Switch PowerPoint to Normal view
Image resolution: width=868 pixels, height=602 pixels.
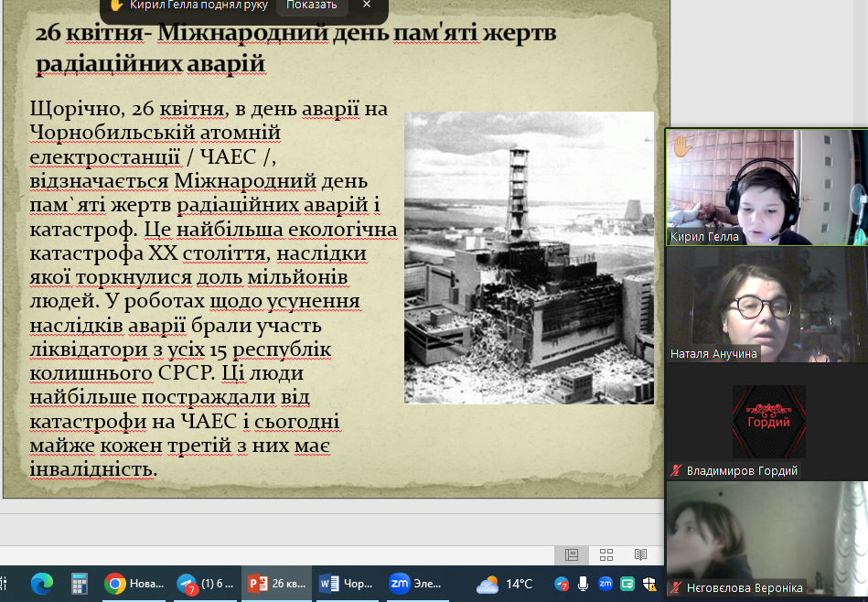pyautogui.click(x=572, y=554)
